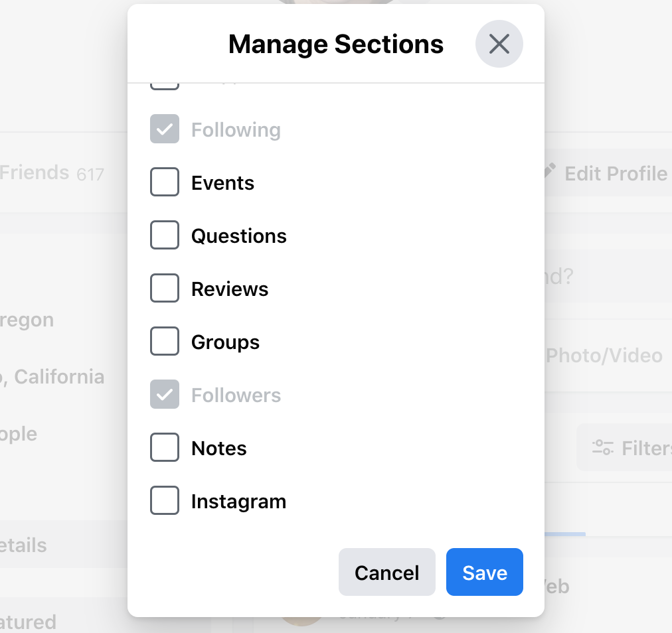Select the Photo/Video option
The width and height of the screenshot is (672, 633).
604,356
